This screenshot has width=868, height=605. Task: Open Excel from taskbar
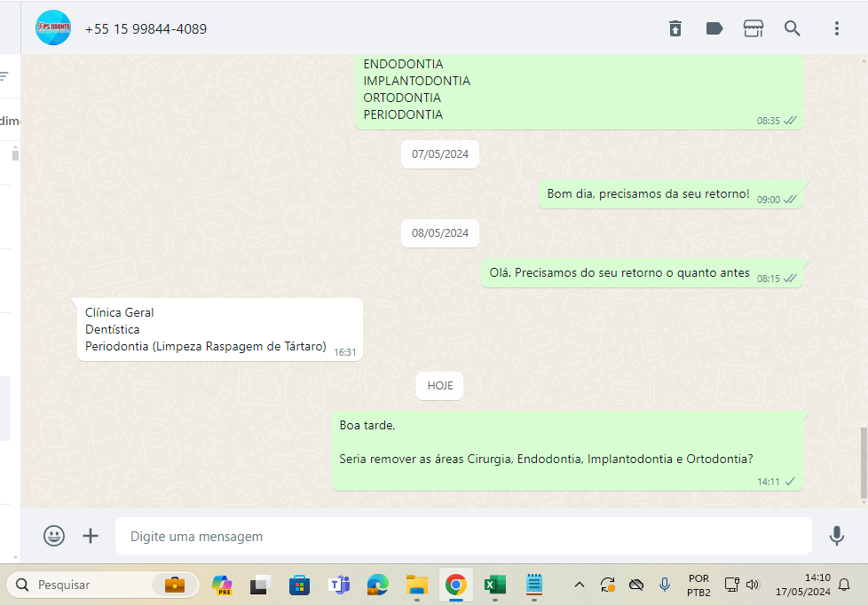point(495,585)
